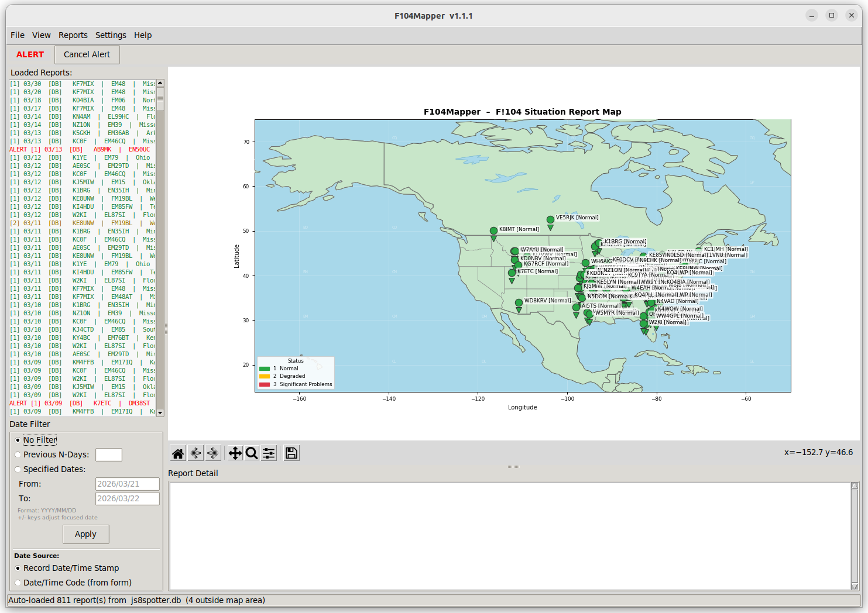This screenshot has height=613, width=868.
Task: Choose the Specified Dates radio option
Action: click(x=18, y=470)
